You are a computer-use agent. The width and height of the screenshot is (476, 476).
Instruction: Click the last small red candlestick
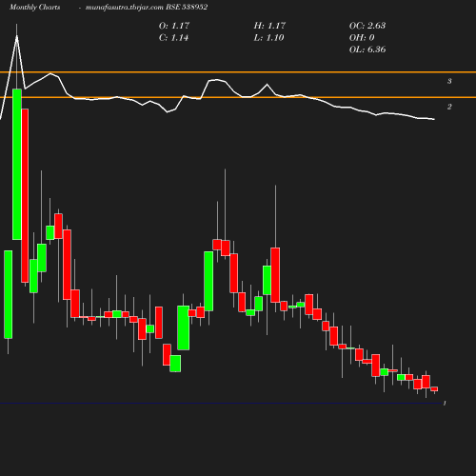tap(434, 388)
